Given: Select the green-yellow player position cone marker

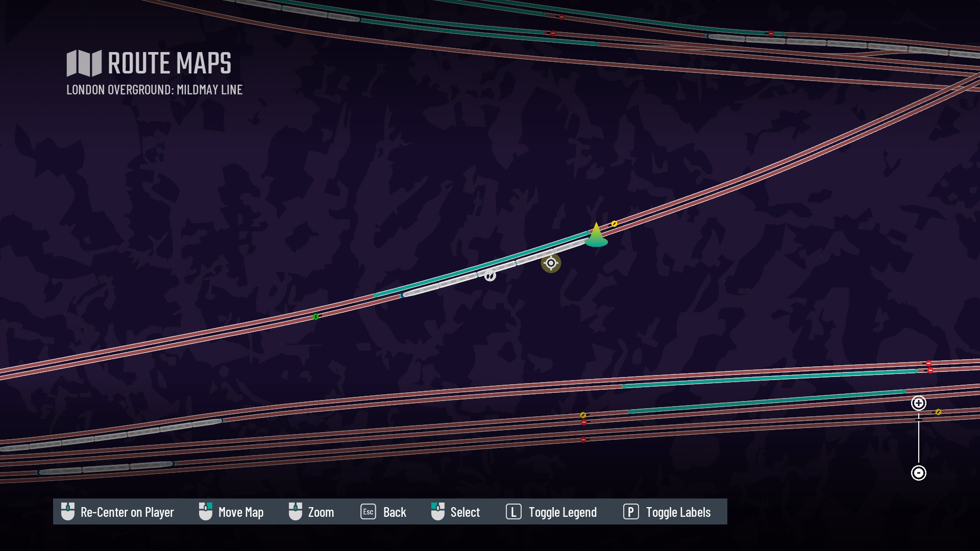Looking at the screenshot, I should coord(596,235).
